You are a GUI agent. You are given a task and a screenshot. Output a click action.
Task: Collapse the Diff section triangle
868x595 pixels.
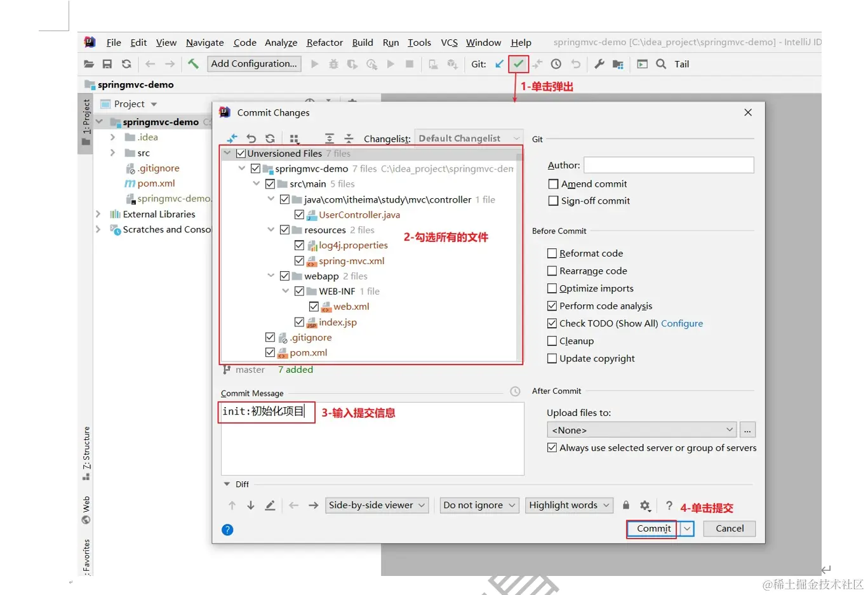tap(227, 484)
